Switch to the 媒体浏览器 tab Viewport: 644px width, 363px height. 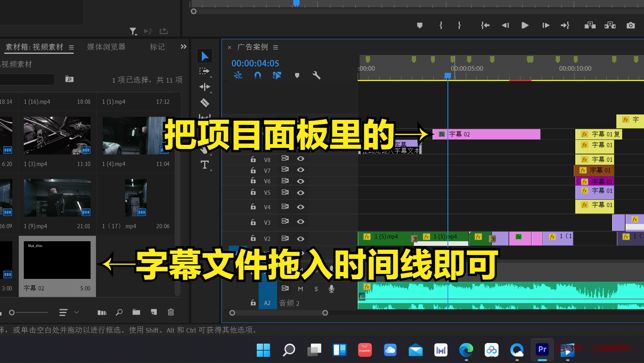click(106, 47)
